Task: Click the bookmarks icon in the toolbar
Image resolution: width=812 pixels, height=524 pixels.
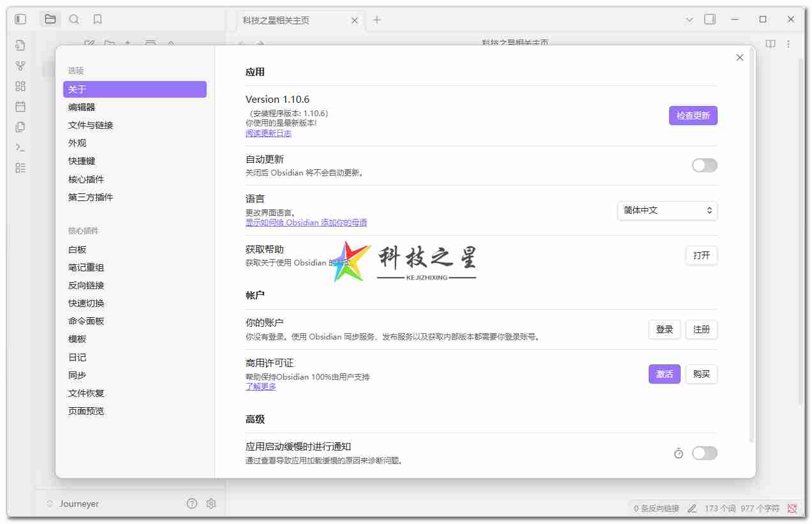Action: pyautogui.click(x=97, y=19)
